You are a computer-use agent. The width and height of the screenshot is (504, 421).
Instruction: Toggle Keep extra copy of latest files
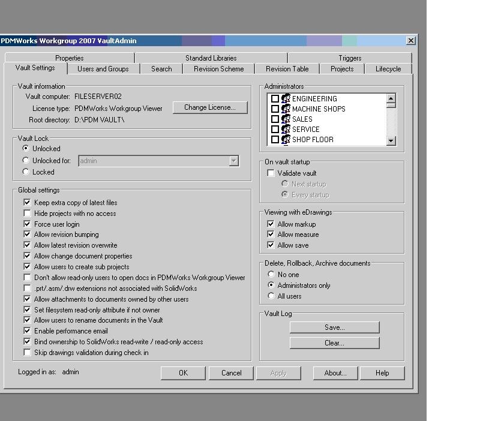[x=27, y=203]
